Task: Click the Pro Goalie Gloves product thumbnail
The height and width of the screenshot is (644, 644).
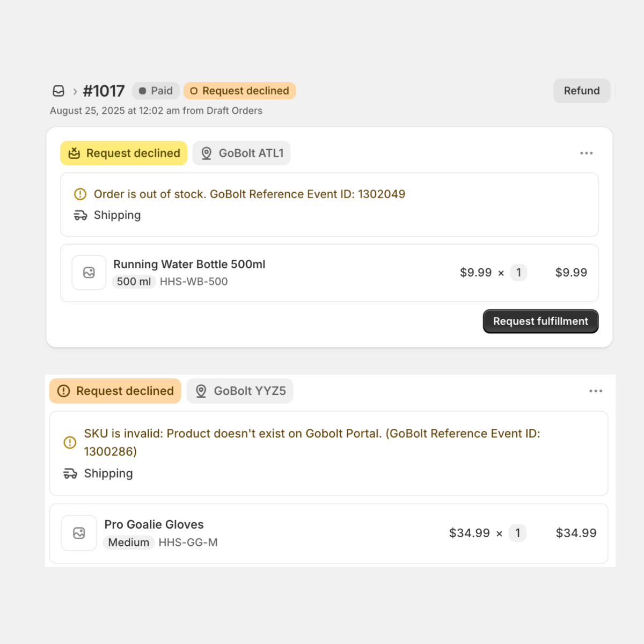Action: coord(79,533)
